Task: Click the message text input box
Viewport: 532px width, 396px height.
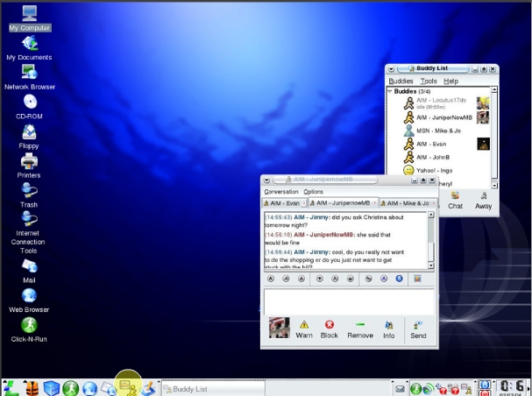Action: click(349, 301)
